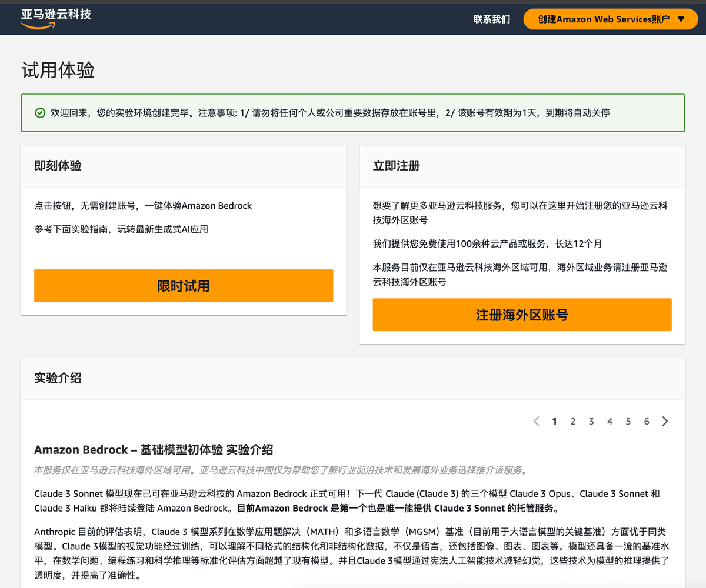Click the 实验介绍 section header
The image size is (706, 588).
(x=353, y=379)
